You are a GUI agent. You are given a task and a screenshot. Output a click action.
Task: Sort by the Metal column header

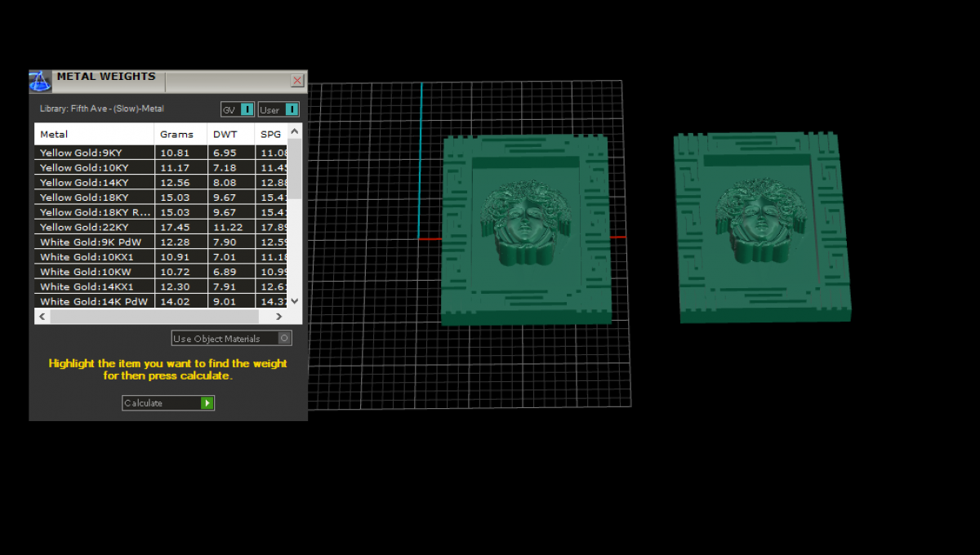point(94,134)
